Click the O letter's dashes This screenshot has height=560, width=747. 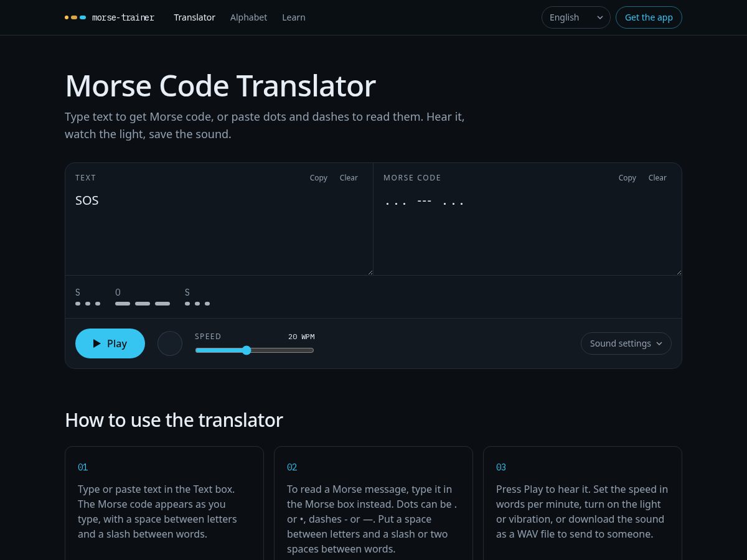[x=143, y=304]
